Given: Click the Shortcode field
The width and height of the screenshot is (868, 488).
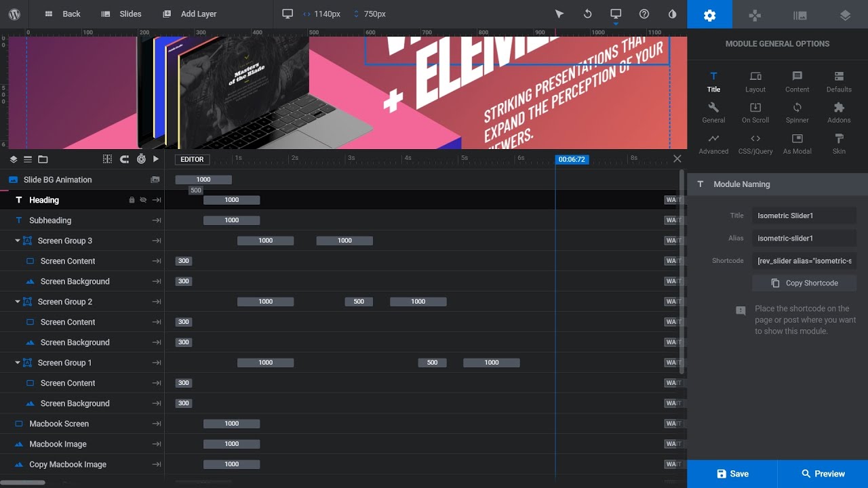Looking at the screenshot, I should pyautogui.click(x=804, y=261).
